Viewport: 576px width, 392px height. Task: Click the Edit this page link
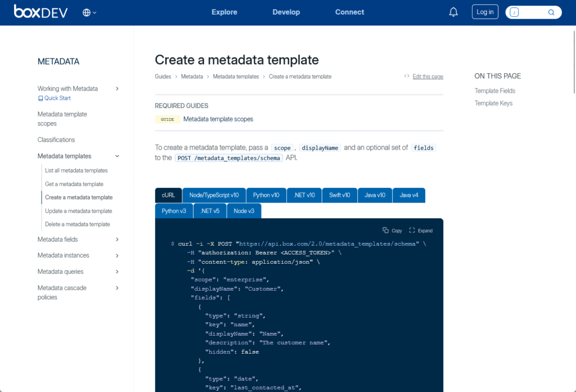pyautogui.click(x=427, y=76)
